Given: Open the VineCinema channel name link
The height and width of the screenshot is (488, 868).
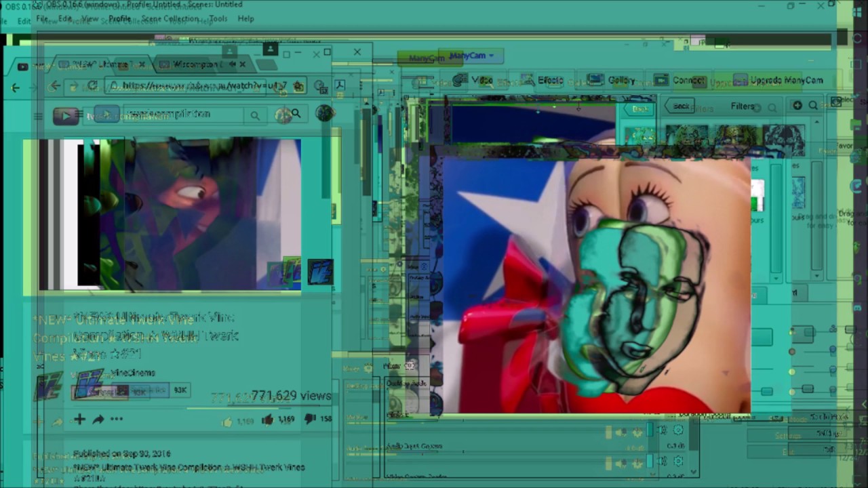Looking at the screenshot, I should (133, 373).
